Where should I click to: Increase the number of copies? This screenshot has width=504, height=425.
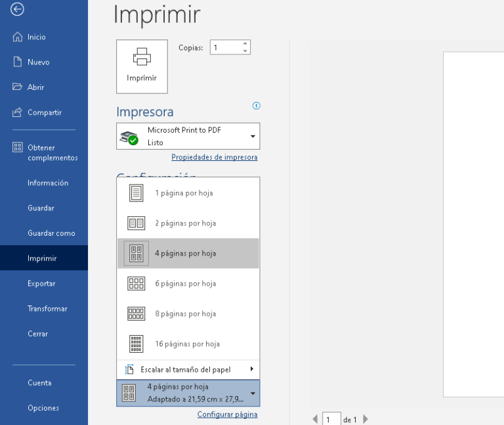(245, 44)
